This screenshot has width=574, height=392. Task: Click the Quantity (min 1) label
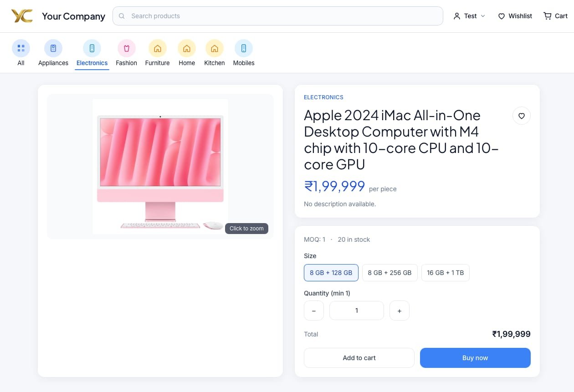point(327,293)
